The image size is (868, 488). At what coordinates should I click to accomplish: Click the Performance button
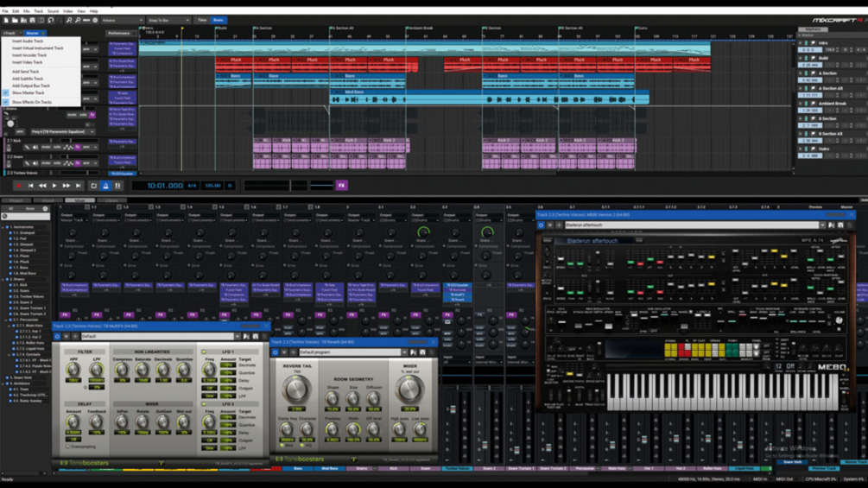coord(119,33)
